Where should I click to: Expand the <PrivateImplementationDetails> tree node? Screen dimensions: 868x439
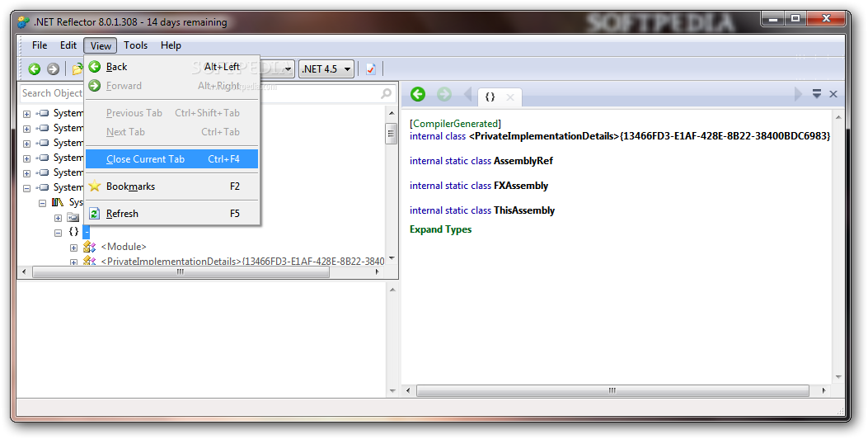pos(73,262)
